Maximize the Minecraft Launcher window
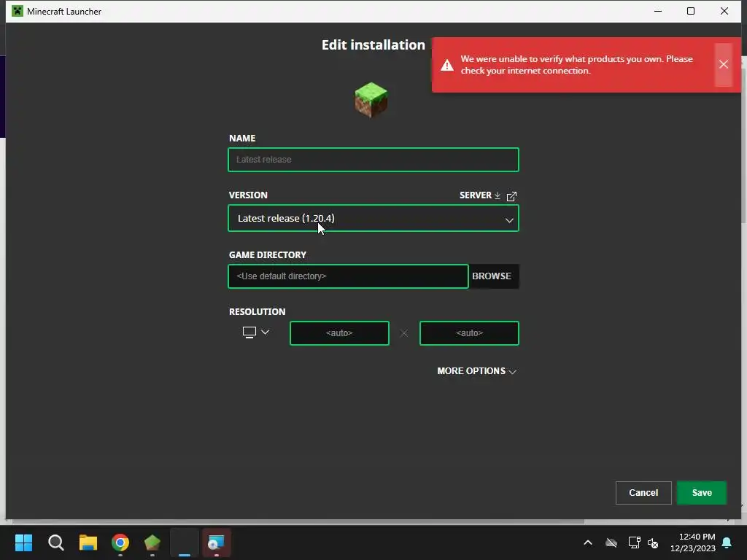 (691, 11)
